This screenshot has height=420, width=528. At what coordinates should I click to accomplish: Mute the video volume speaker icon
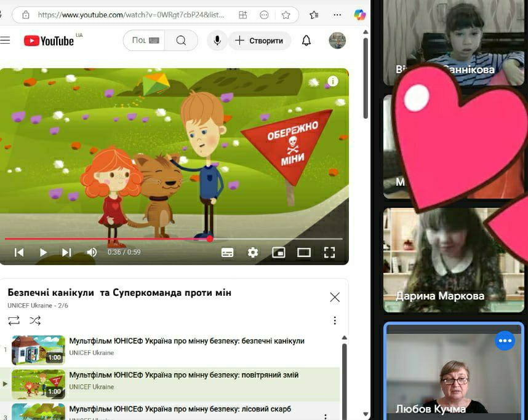(x=92, y=252)
